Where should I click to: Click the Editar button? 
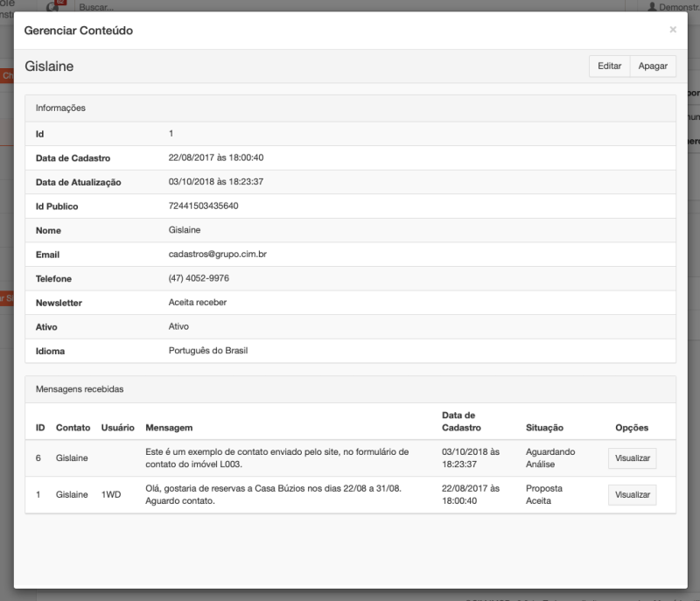(609, 66)
